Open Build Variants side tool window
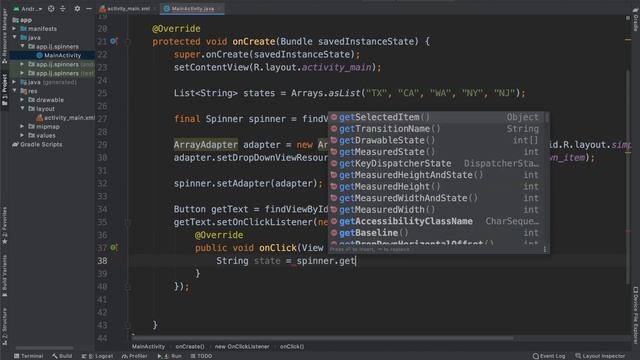The width and height of the screenshot is (640, 360). point(4,276)
